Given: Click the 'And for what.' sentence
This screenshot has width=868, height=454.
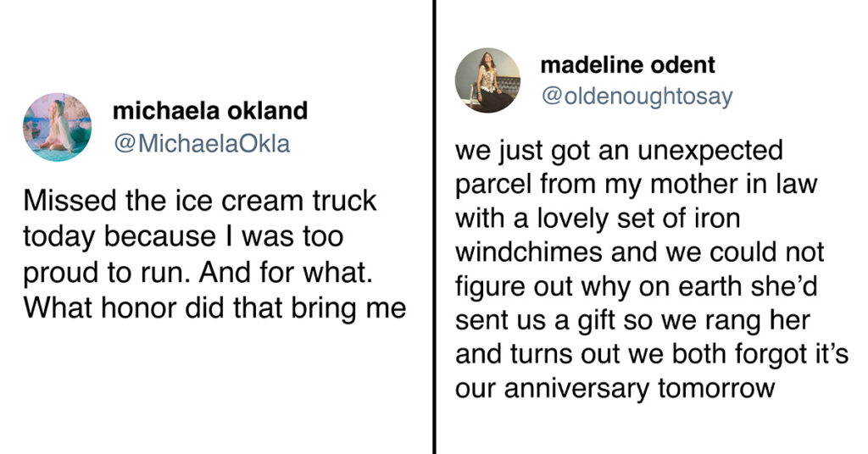Looking at the screenshot, I should pos(285,272).
